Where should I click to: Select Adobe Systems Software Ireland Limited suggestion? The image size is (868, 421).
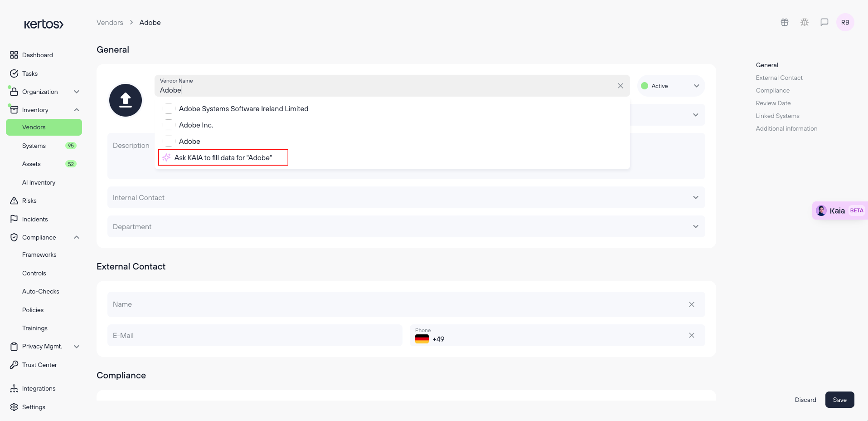392,109
